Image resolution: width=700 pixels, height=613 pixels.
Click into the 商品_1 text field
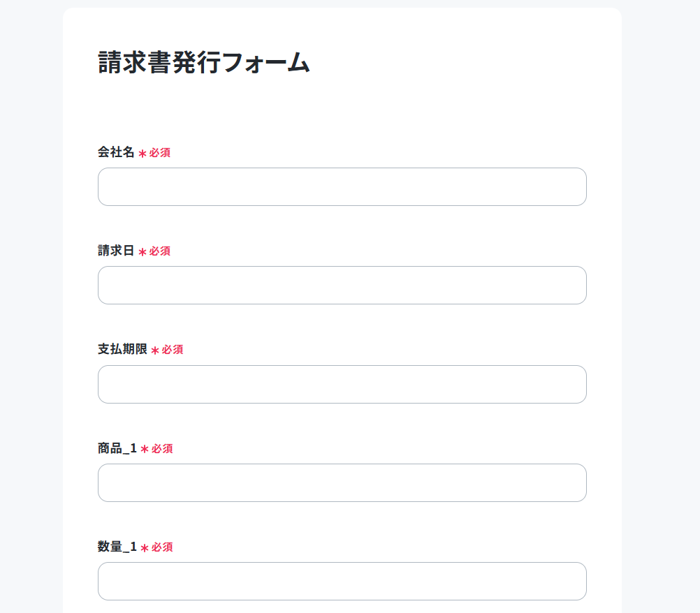coord(342,482)
